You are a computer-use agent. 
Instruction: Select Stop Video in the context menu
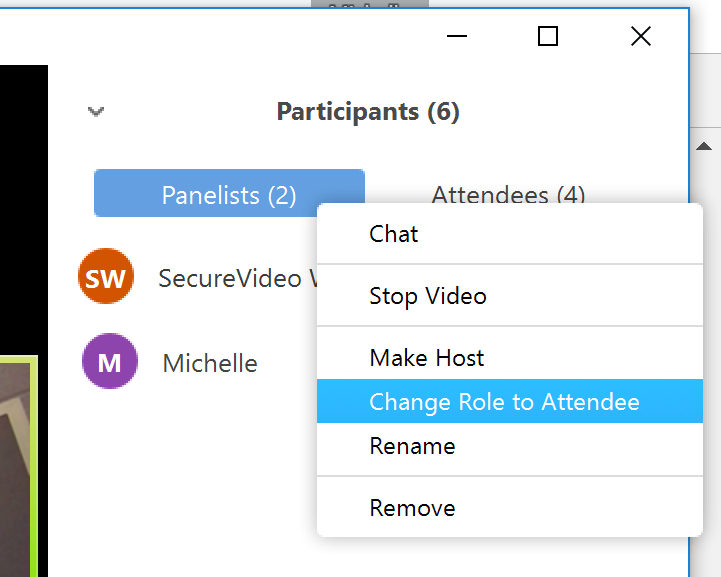tap(428, 296)
